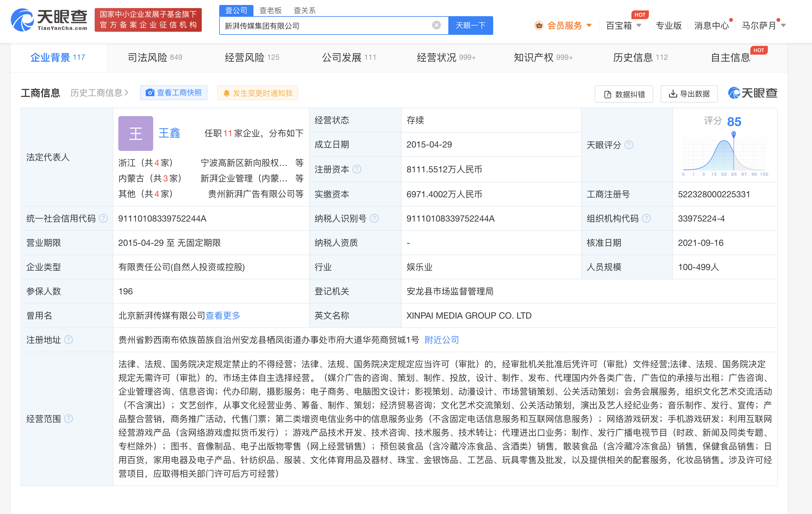
Task: Click the 实缴资本 value 6971.4002万人民币
Action: [444, 194]
